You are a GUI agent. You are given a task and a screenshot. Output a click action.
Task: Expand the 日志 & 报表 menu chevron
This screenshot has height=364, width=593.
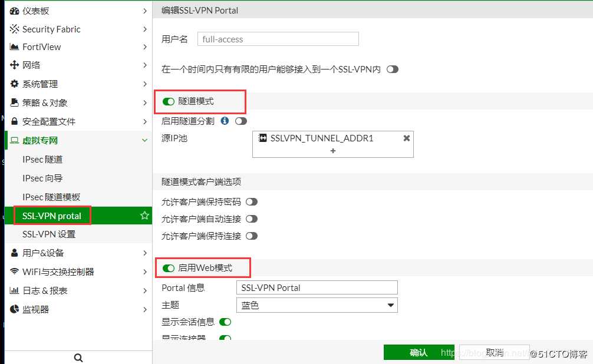(x=145, y=291)
